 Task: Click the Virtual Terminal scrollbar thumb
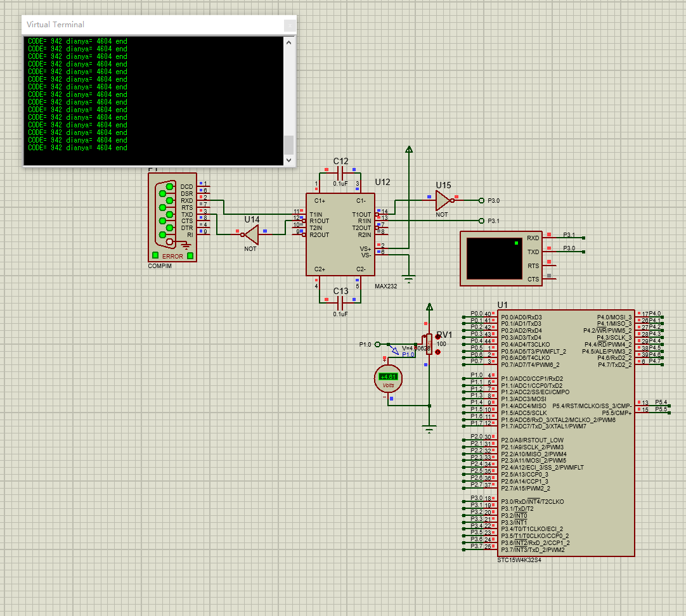tap(288, 144)
